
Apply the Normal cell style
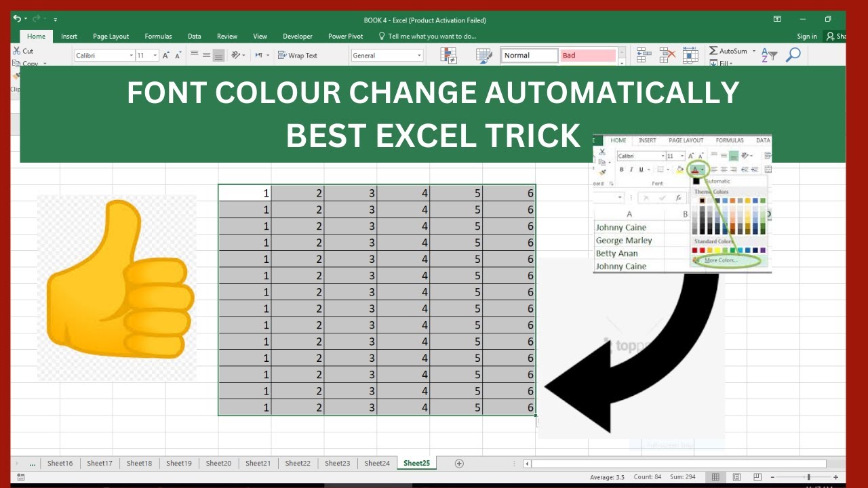pos(530,56)
